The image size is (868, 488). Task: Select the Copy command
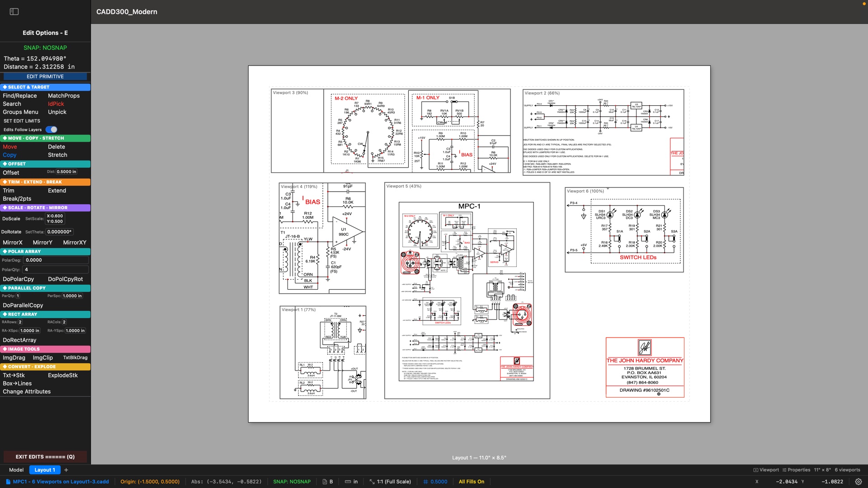tap(9, 155)
